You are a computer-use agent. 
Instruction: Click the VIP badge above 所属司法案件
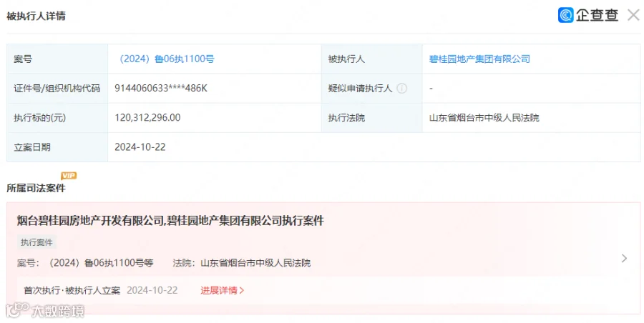point(69,176)
